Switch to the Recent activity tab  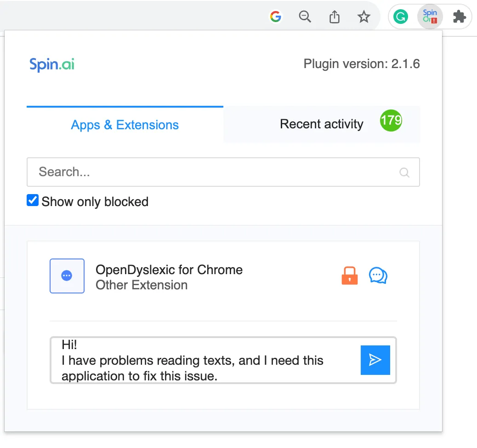tap(321, 124)
